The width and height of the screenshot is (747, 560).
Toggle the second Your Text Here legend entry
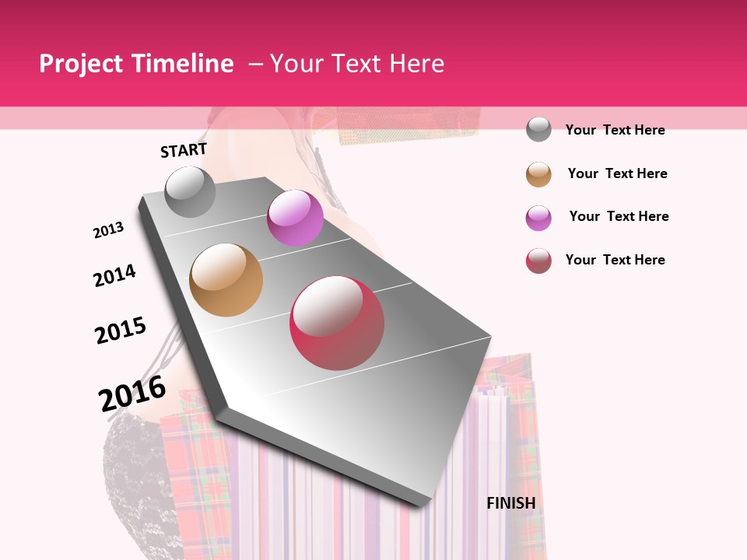(619, 173)
